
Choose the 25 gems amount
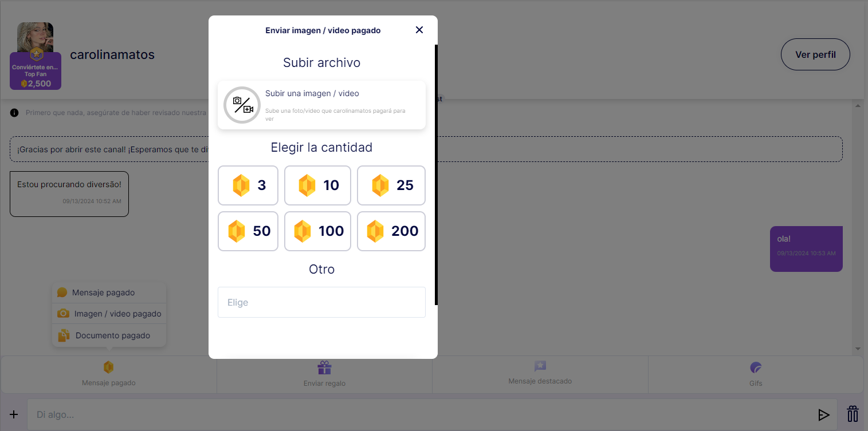click(x=391, y=185)
